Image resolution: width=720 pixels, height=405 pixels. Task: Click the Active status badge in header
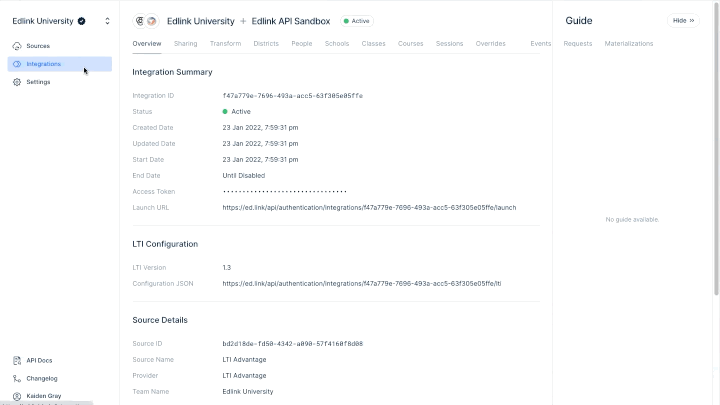[x=357, y=21]
